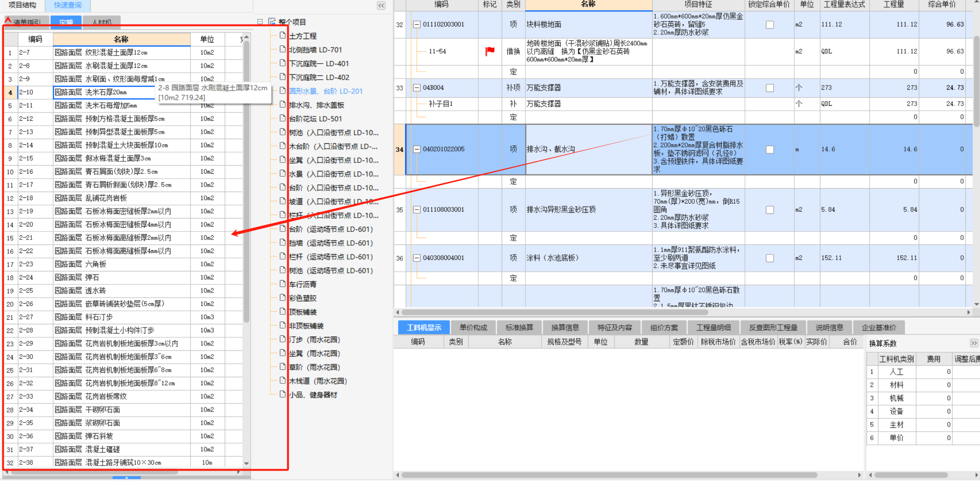This screenshot has height=481, width=980.
Task: Switch to the 清单指引 tab
Action: click(x=27, y=22)
